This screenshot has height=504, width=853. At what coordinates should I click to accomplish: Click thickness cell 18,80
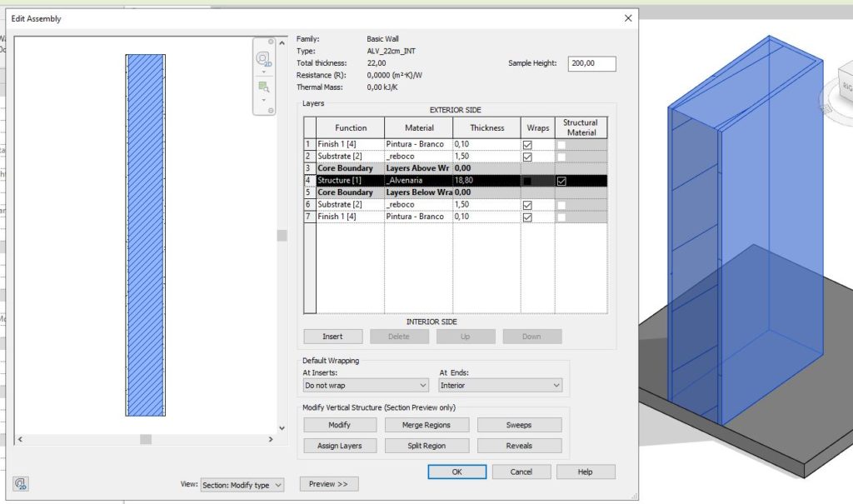486,180
